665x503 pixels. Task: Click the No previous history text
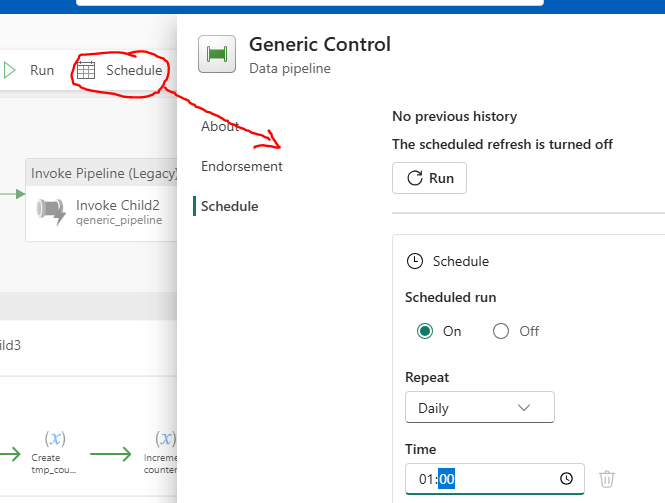click(x=455, y=116)
